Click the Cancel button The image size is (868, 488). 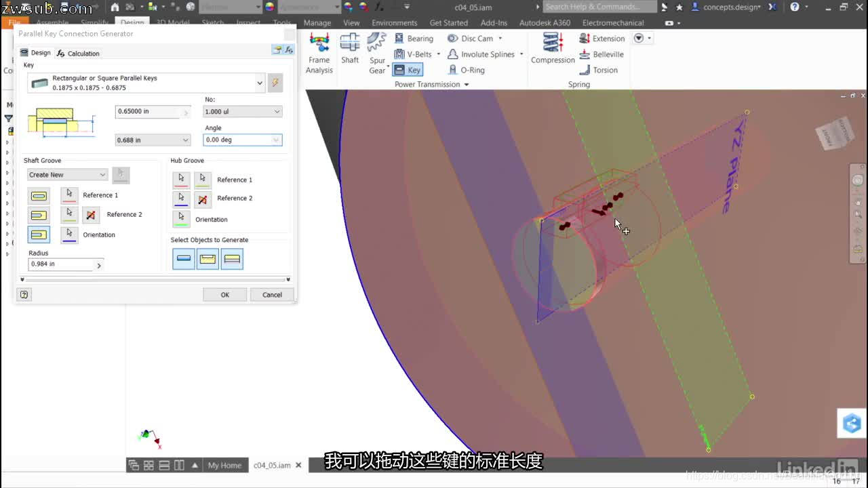point(272,295)
